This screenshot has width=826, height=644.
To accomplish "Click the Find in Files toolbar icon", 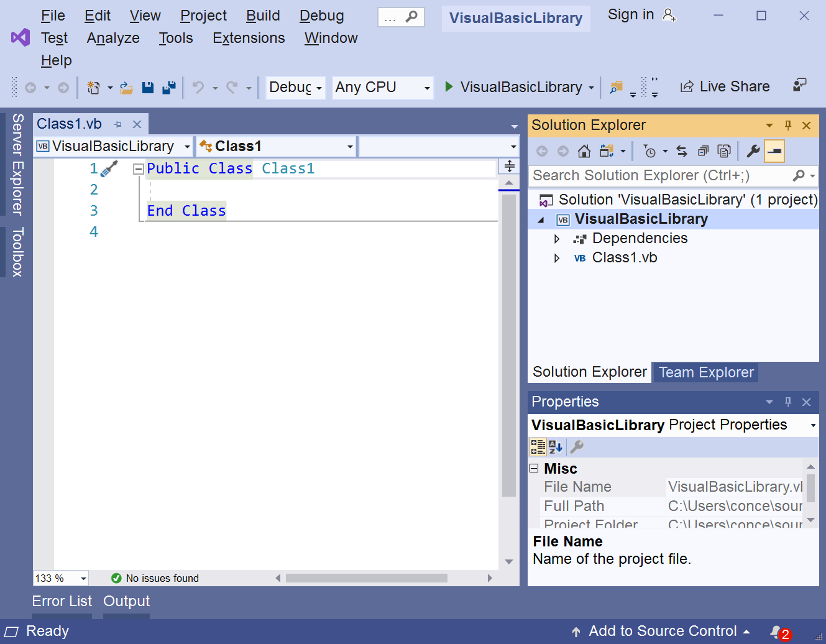I will coord(616,87).
